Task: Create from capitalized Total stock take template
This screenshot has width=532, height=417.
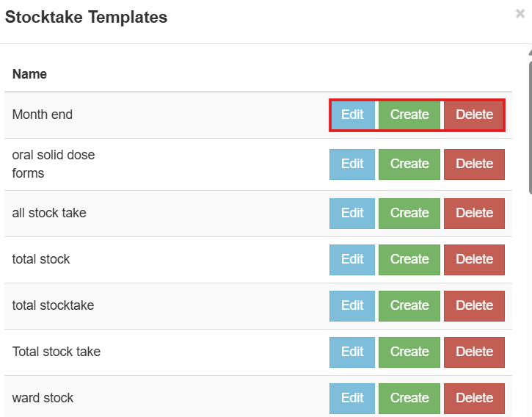Action: (409, 352)
